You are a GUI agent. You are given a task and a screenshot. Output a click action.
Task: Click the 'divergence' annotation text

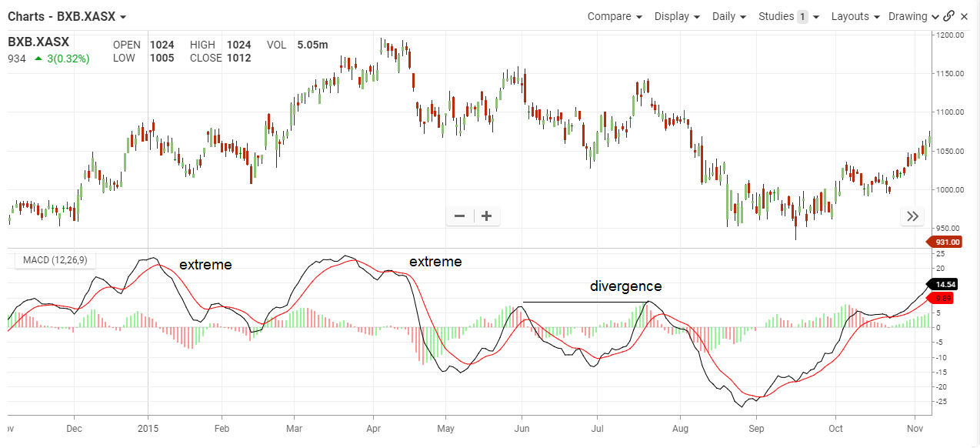coord(625,286)
